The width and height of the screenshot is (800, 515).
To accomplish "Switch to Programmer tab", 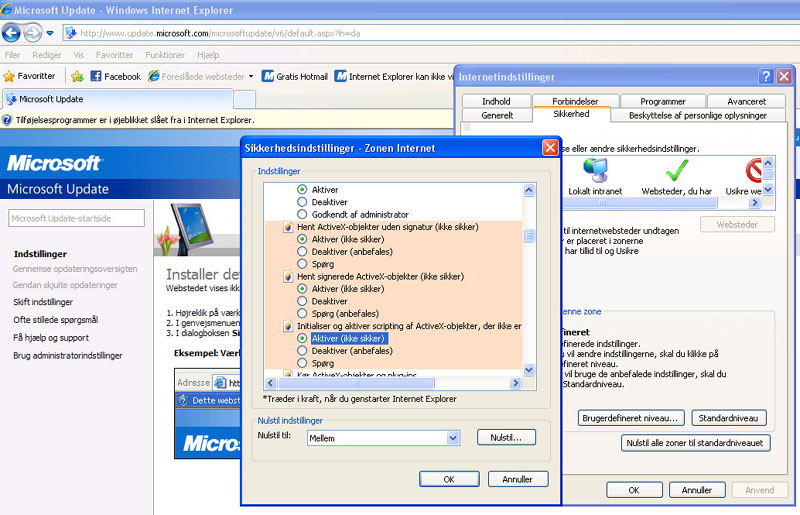I will 663,101.
